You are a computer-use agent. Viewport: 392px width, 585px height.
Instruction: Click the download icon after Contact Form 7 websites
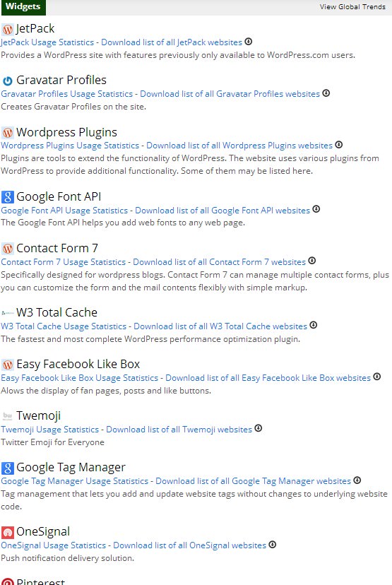coord(311,261)
